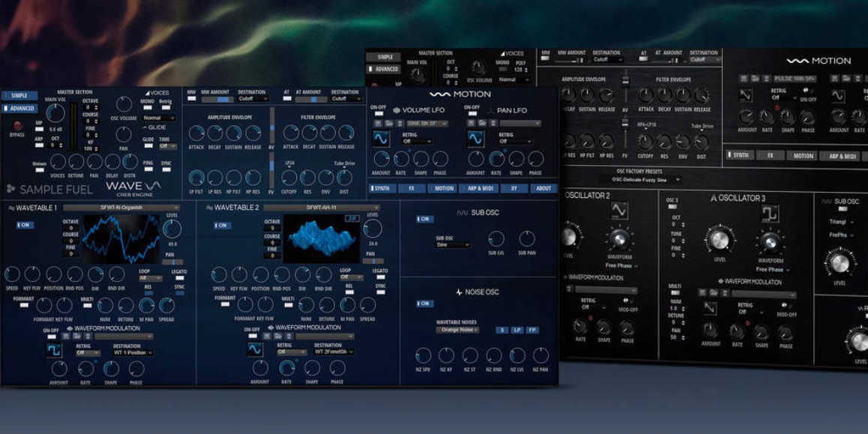
Task: Select Pan LFO sine waveform shape icon
Action: (475, 139)
